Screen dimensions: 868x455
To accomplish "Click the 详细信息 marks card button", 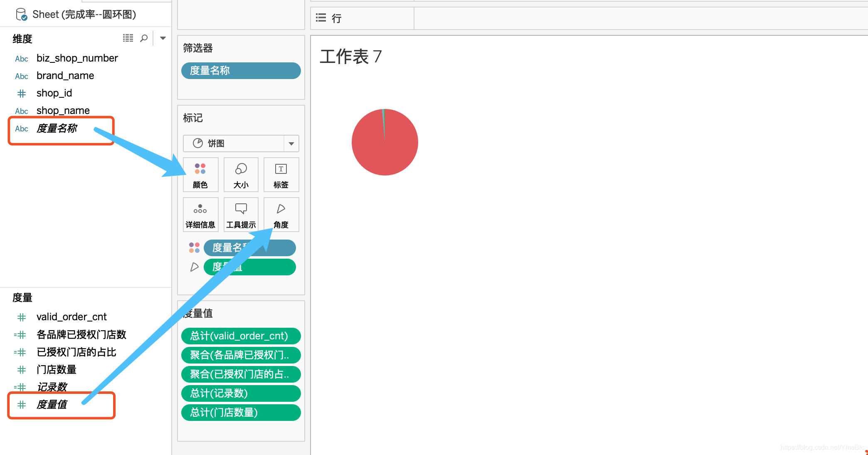I will click(200, 215).
